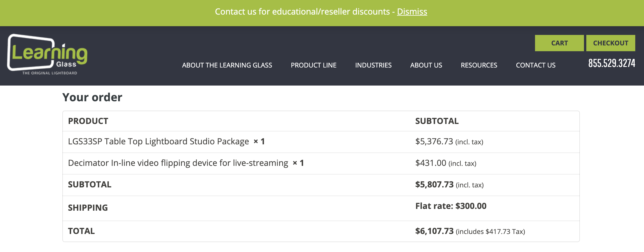Open the Industries menu item

click(373, 65)
